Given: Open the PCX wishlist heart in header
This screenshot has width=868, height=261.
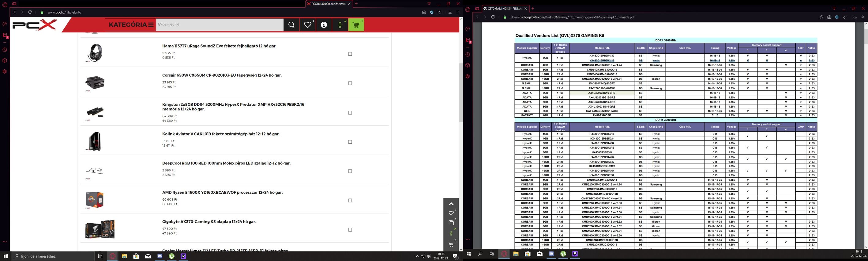Looking at the screenshot, I should pyautogui.click(x=308, y=25).
